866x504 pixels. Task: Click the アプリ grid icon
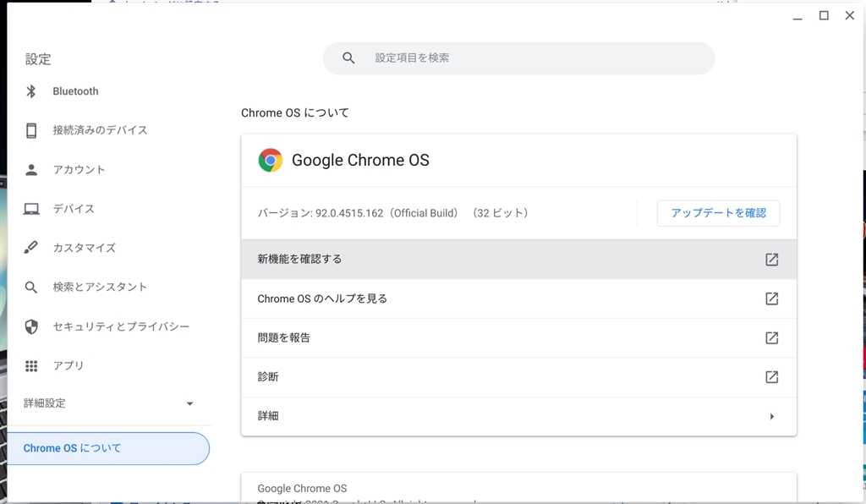(31, 365)
